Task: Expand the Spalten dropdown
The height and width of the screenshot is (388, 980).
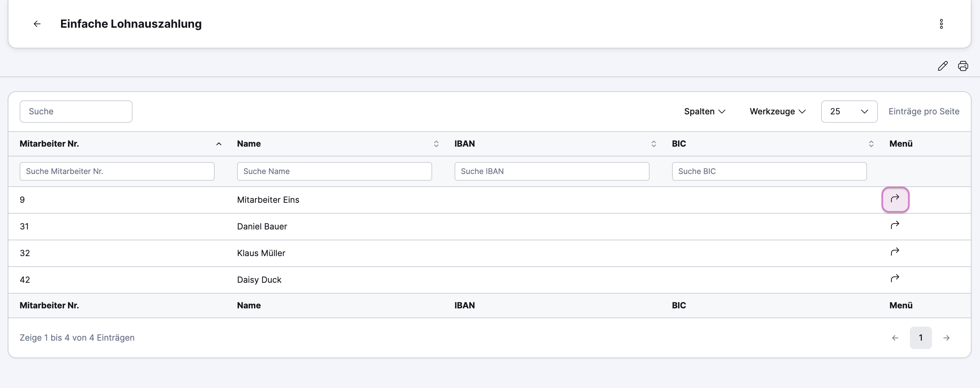Action: click(x=705, y=112)
